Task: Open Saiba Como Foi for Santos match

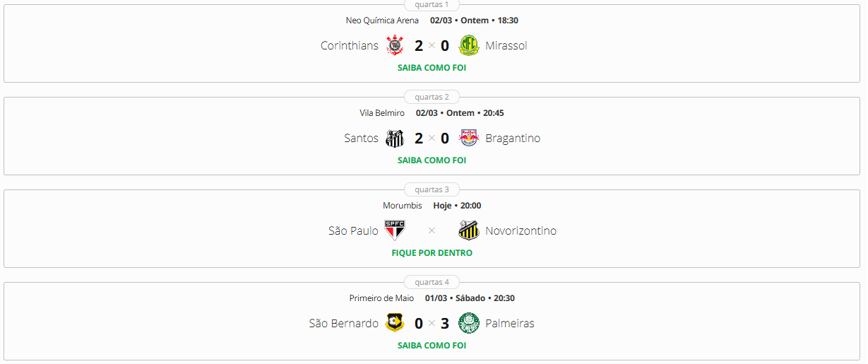Action: click(x=432, y=160)
